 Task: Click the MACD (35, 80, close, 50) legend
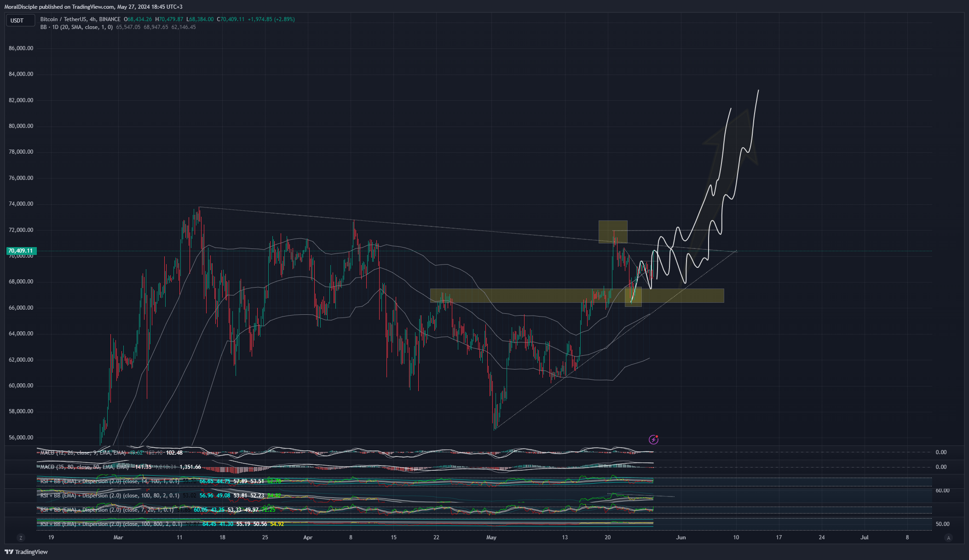pos(85,467)
